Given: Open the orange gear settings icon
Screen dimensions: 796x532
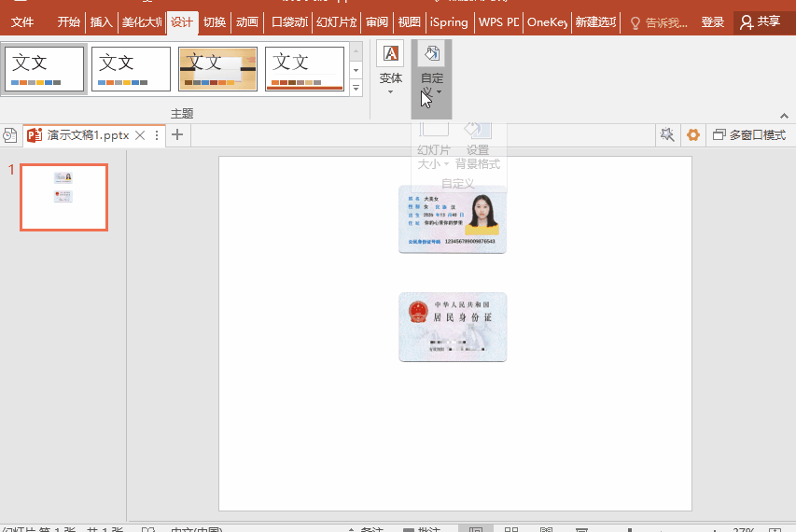Looking at the screenshot, I should pyautogui.click(x=693, y=135).
